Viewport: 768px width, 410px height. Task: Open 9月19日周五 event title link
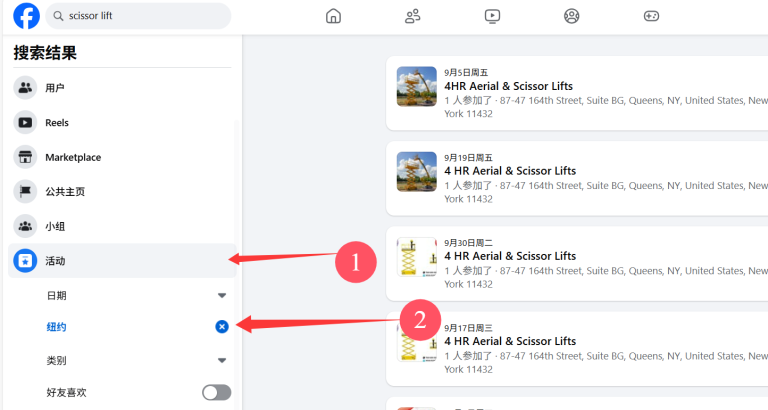click(510, 171)
